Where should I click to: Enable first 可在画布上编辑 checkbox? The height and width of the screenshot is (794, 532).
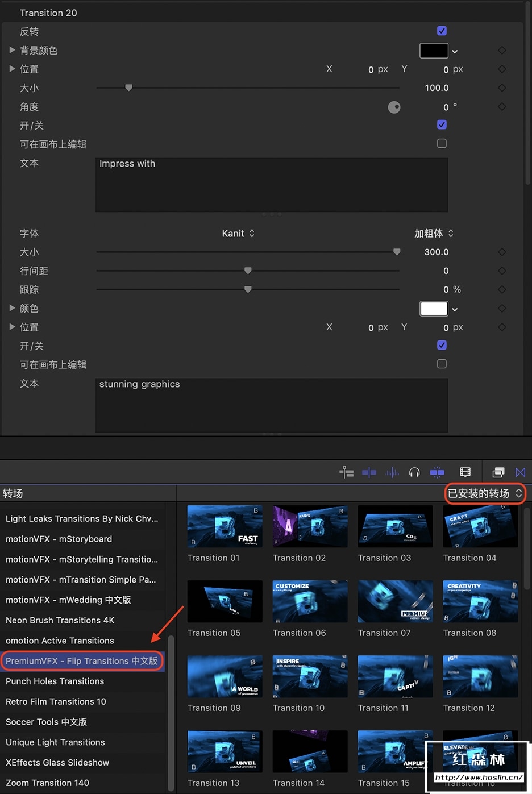coord(442,143)
